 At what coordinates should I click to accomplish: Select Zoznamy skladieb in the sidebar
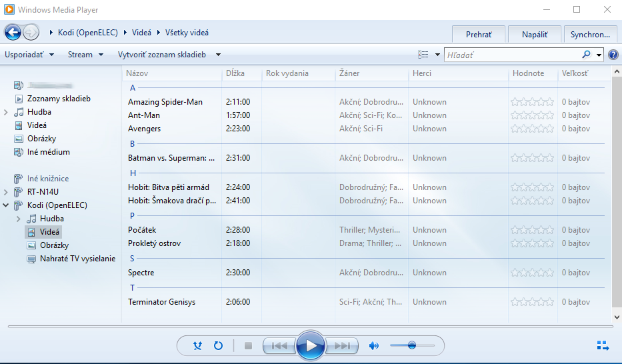coord(59,99)
